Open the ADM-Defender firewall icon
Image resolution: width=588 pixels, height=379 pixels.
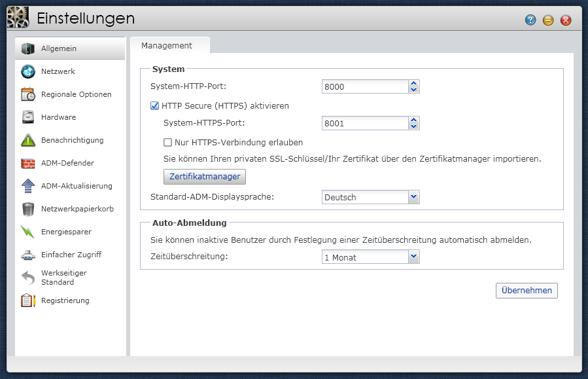[28, 163]
